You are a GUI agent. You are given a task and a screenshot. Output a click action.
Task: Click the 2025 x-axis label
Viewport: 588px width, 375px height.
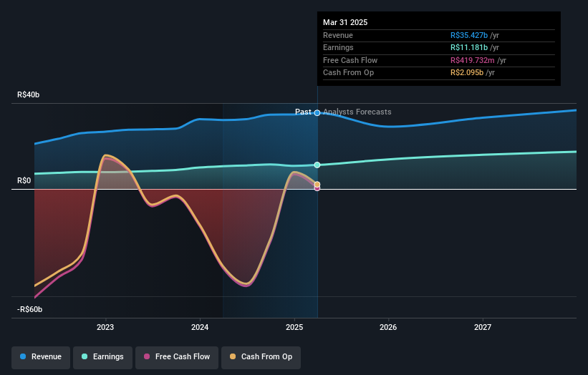(294, 327)
